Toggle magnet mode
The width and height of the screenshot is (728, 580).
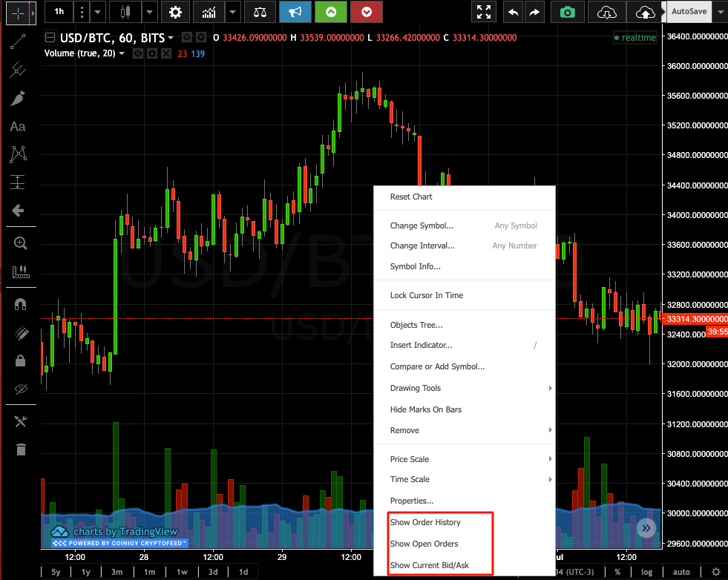(x=21, y=304)
